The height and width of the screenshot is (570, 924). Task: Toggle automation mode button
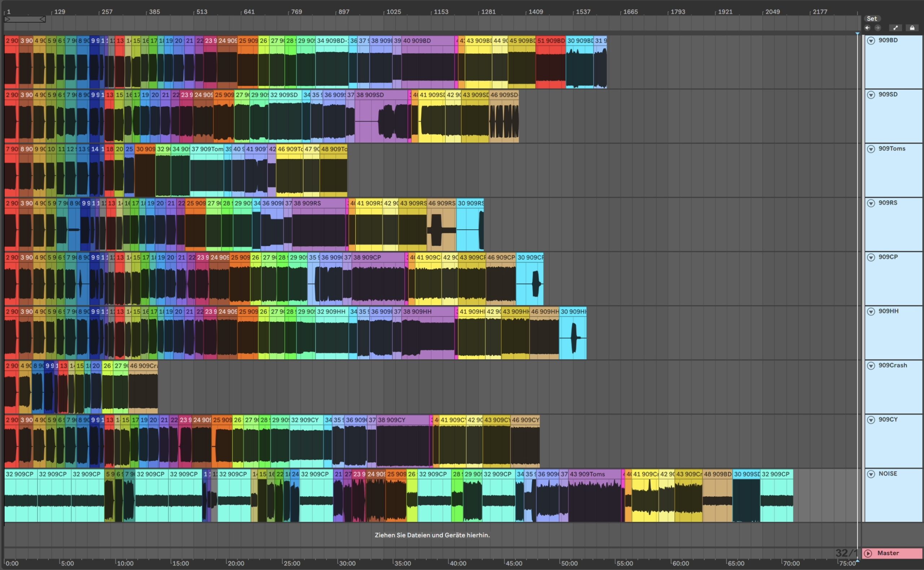click(x=895, y=28)
